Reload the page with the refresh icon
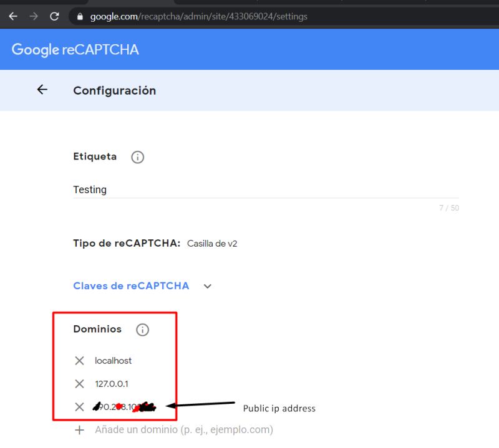 point(54,16)
